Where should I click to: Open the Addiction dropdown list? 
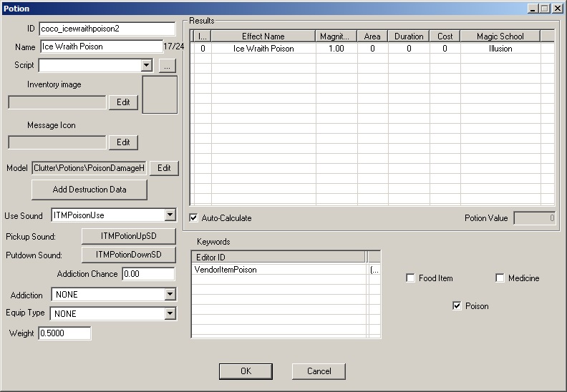pos(170,295)
